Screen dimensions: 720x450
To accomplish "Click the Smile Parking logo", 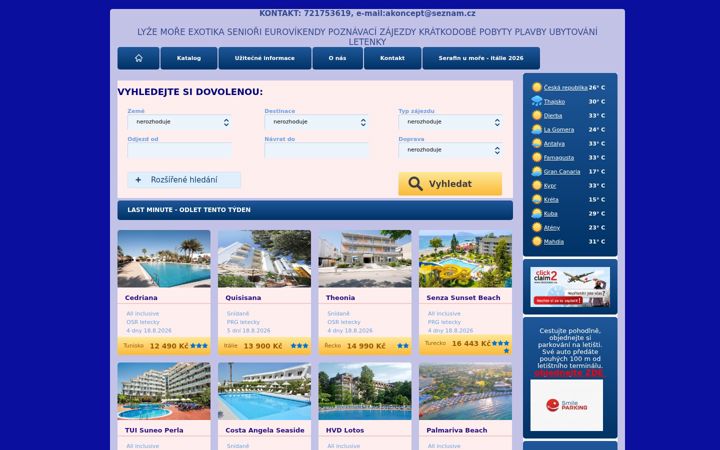I will coord(567,405).
